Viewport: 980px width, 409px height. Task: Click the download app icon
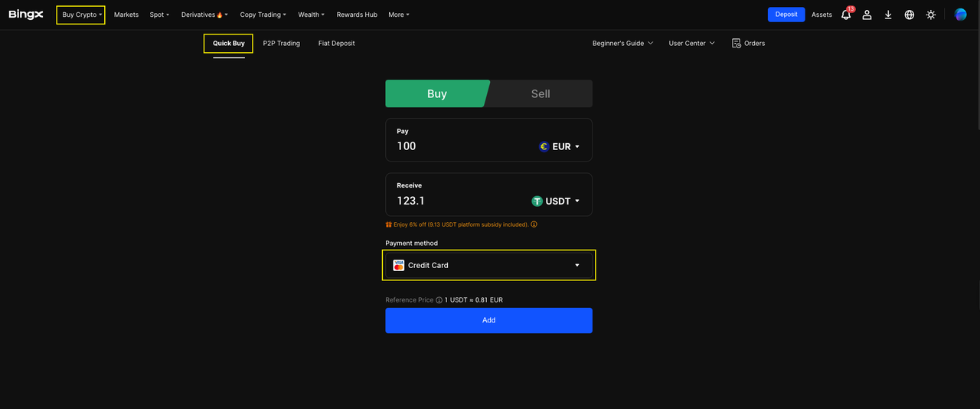coord(888,15)
